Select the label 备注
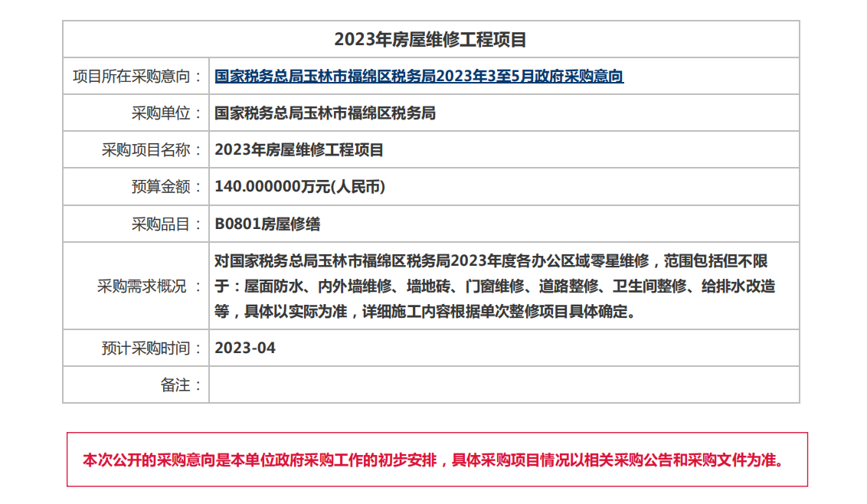This screenshot has width=867, height=504. click(182, 385)
